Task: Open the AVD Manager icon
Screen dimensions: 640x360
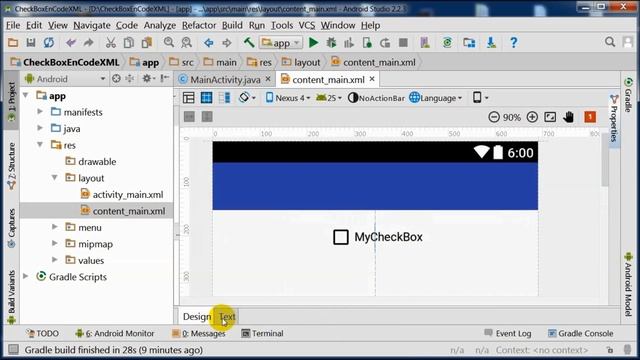Action: click(x=425, y=42)
